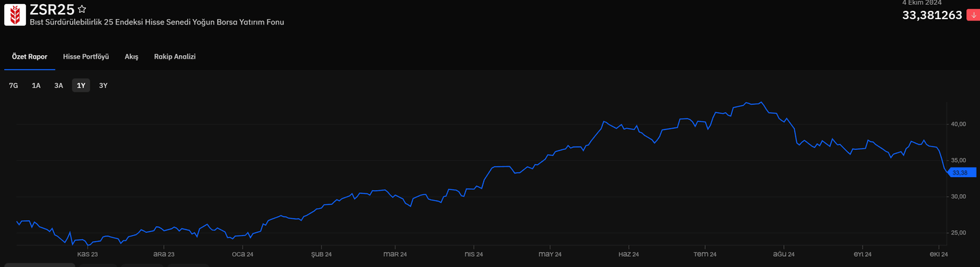Go to the Rakip Analizi tab
This screenshot has width=980, height=267.
pos(175,57)
